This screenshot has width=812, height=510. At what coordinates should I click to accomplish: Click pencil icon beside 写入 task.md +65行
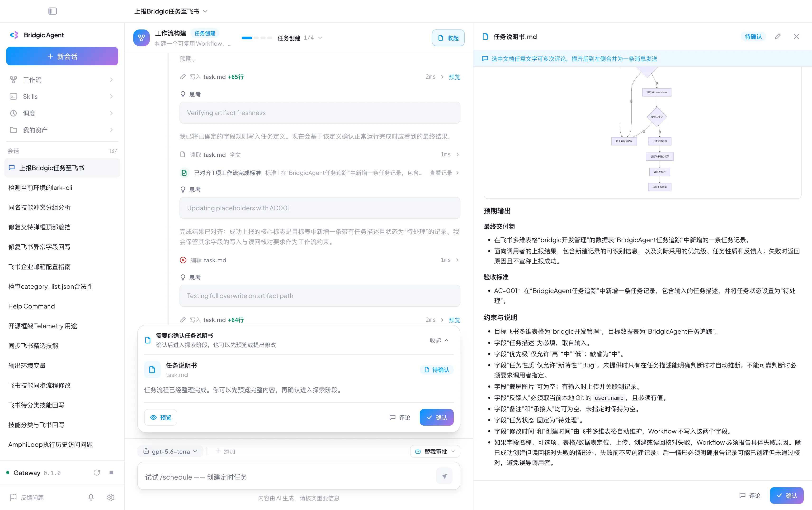coord(183,77)
